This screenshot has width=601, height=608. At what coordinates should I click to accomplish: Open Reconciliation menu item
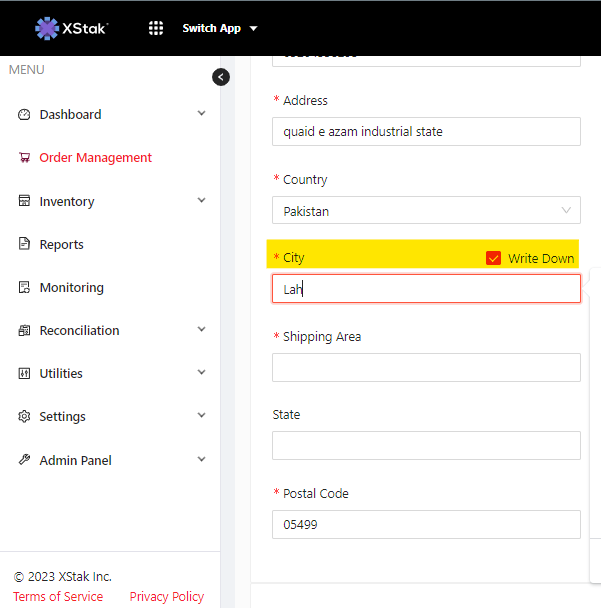point(79,330)
